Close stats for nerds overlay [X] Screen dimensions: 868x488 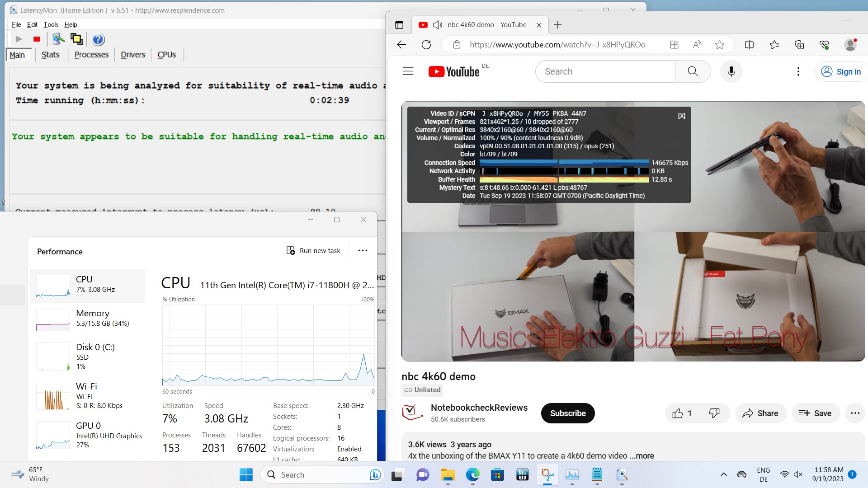click(682, 116)
